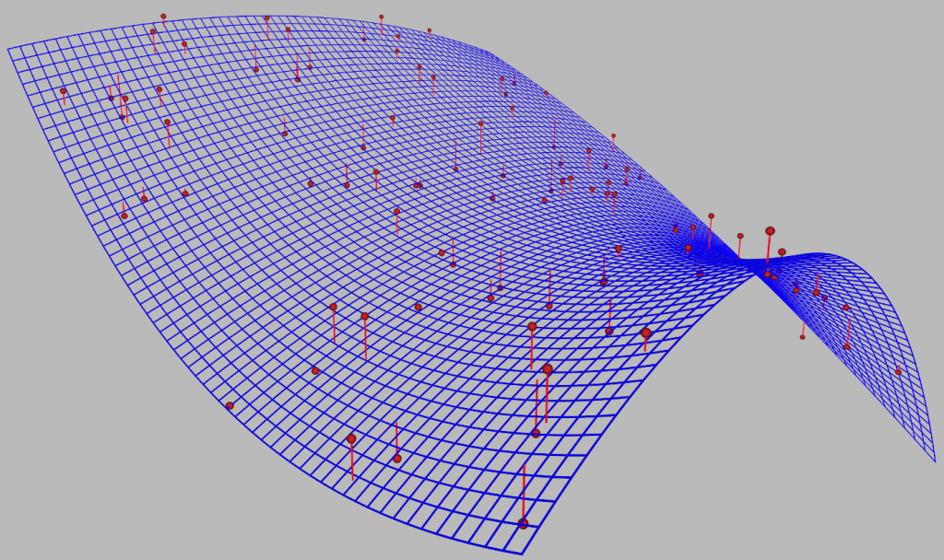
Task: Select the leftmost red data point on the mesh
Action: [63, 91]
